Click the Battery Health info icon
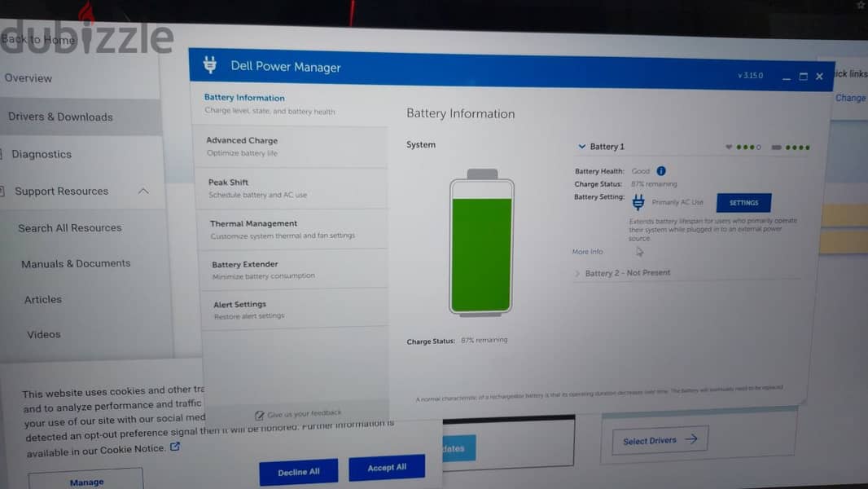This screenshot has height=489, width=868. 661,170
